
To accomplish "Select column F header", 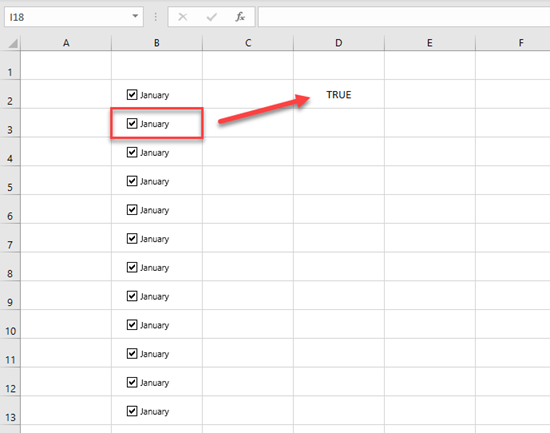I will coord(513,43).
